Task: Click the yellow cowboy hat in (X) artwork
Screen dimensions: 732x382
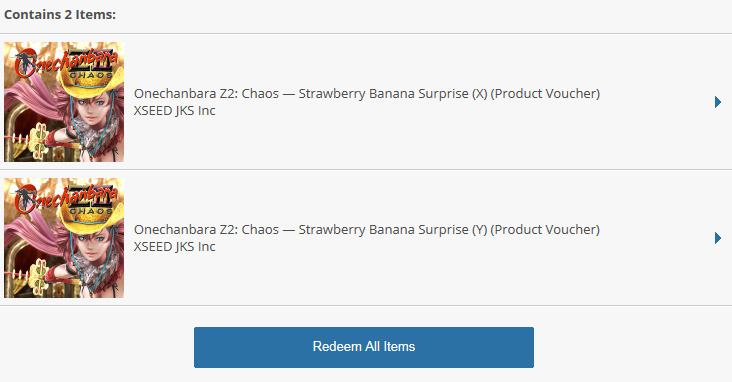Action: tap(91, 80)
